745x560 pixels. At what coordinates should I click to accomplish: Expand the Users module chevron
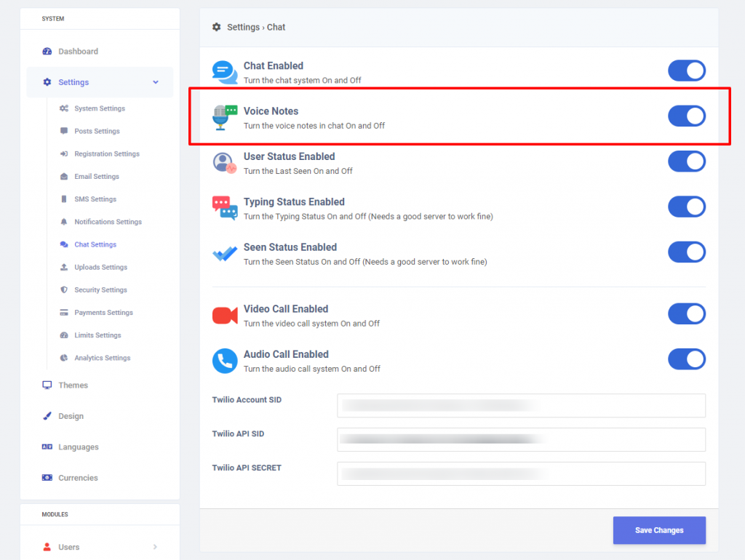tap(156, 547)
